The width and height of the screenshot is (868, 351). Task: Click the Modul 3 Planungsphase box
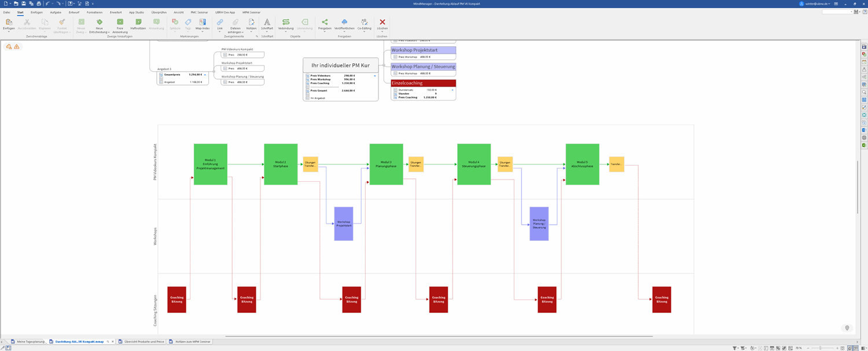coord(386,164)
